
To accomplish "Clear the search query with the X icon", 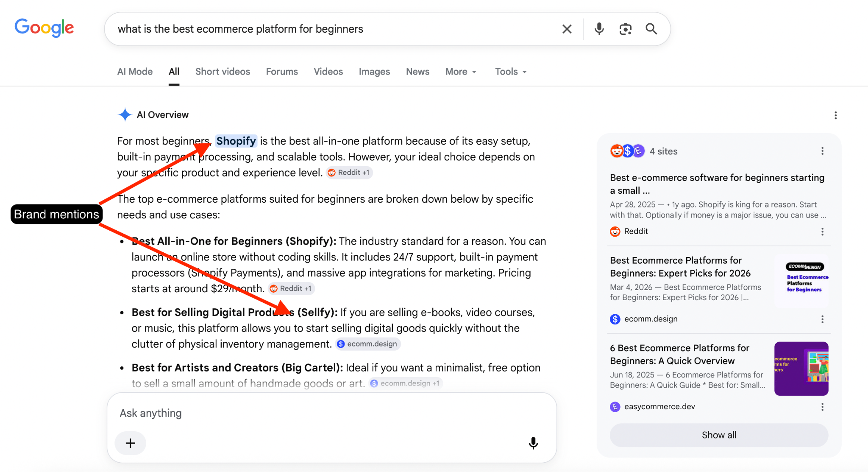I will 567,29.
